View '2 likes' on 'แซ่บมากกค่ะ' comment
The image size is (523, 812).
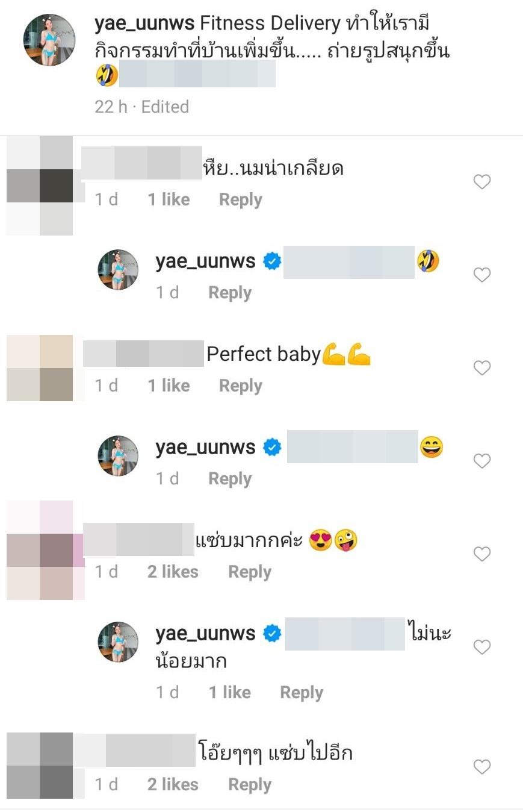173,572
